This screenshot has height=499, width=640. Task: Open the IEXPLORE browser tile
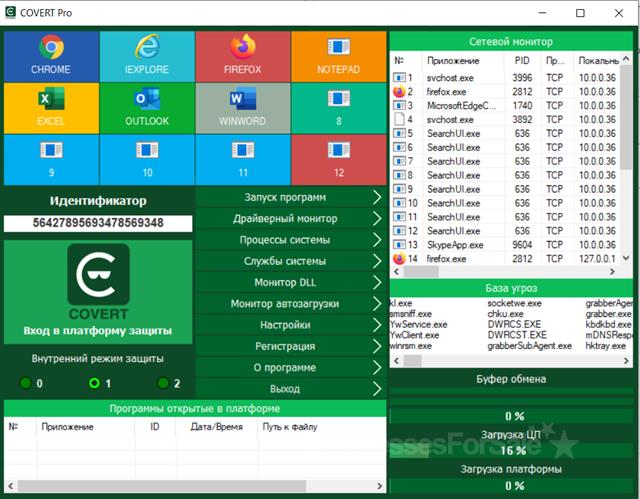tap(147, 55)
